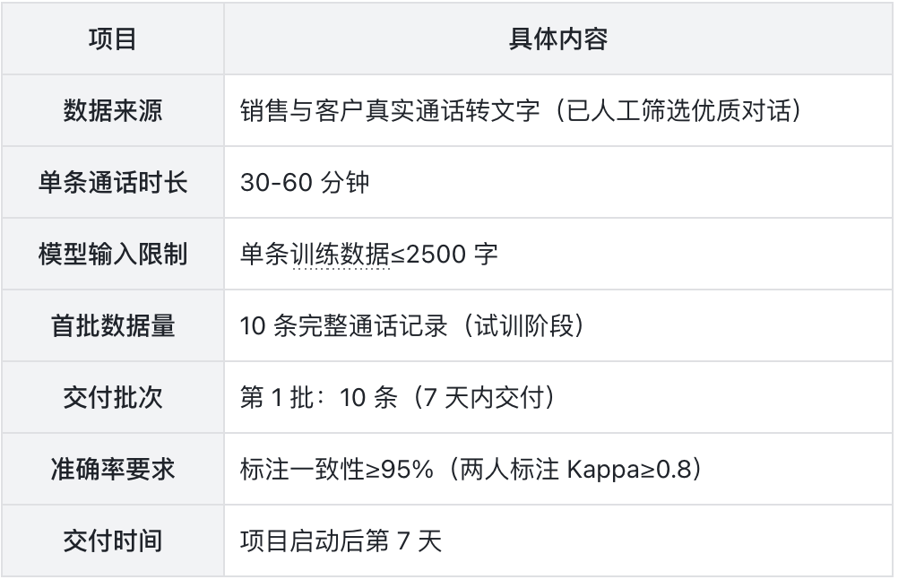Select the 数据来源 row label

pos(112,111)
